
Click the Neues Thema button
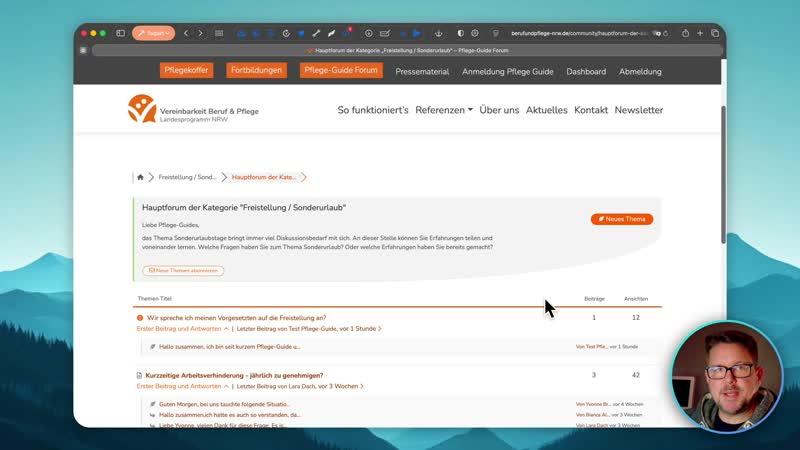(621, 219)
